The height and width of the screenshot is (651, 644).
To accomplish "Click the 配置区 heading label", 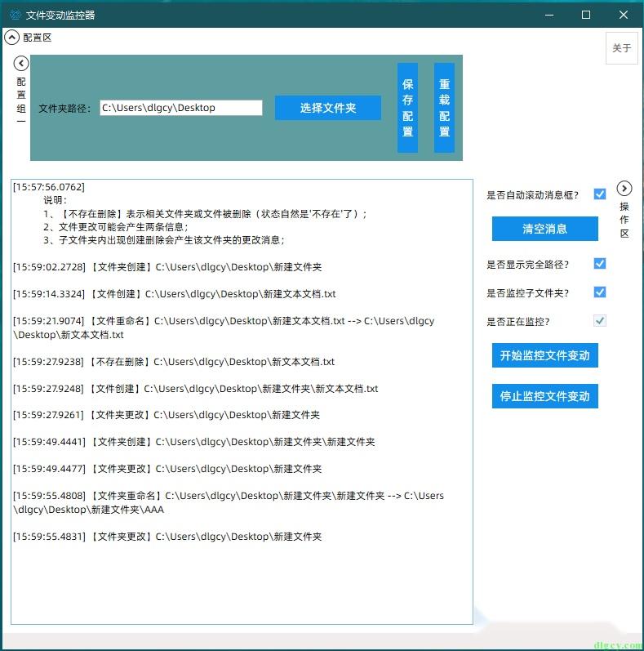I will coord(38,38).
